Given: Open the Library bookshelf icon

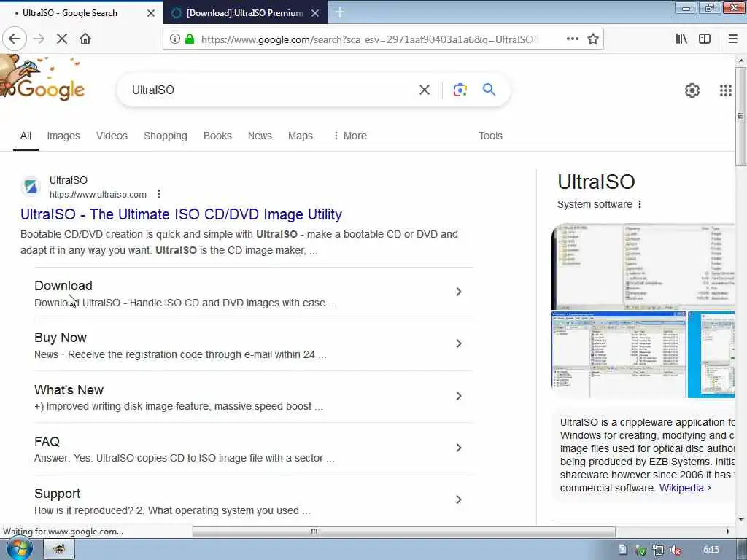Looking at the screenshot, I should pyautogui.click(x=681, y=39).
